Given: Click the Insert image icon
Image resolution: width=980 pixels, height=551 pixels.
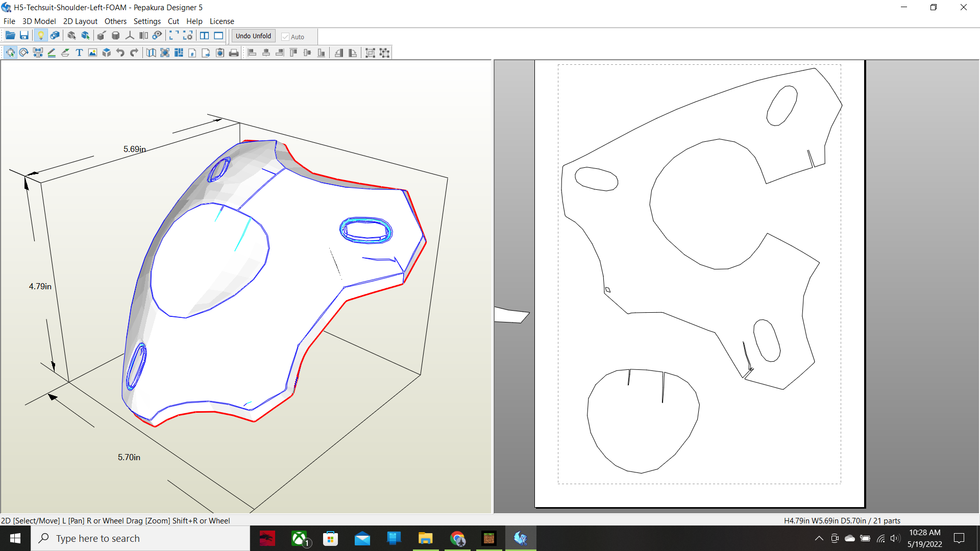Looking at the screenshot, I should (x=92, y=53).
